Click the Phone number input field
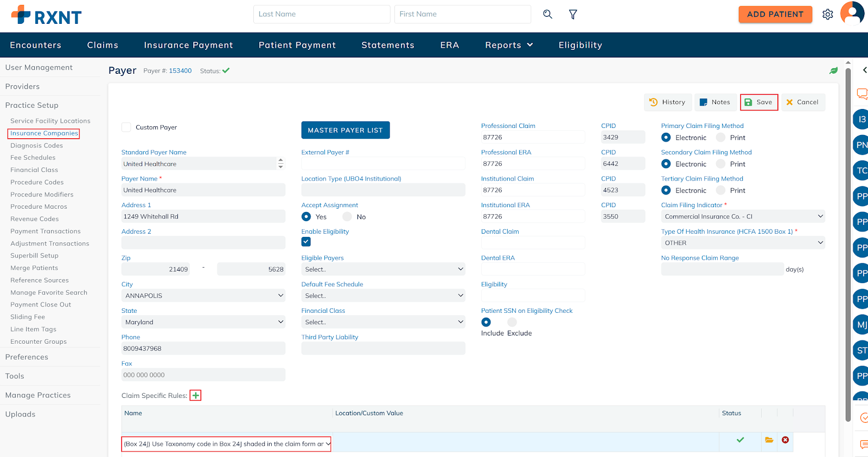 (x=203, y=349)
